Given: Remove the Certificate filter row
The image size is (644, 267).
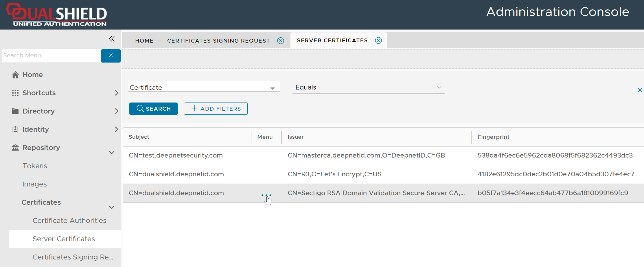Looking at the screenshot, I should (x=640, y=90).
